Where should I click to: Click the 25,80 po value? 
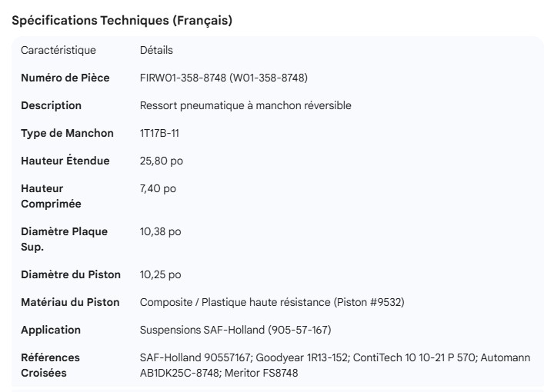(x=162, y=161)
